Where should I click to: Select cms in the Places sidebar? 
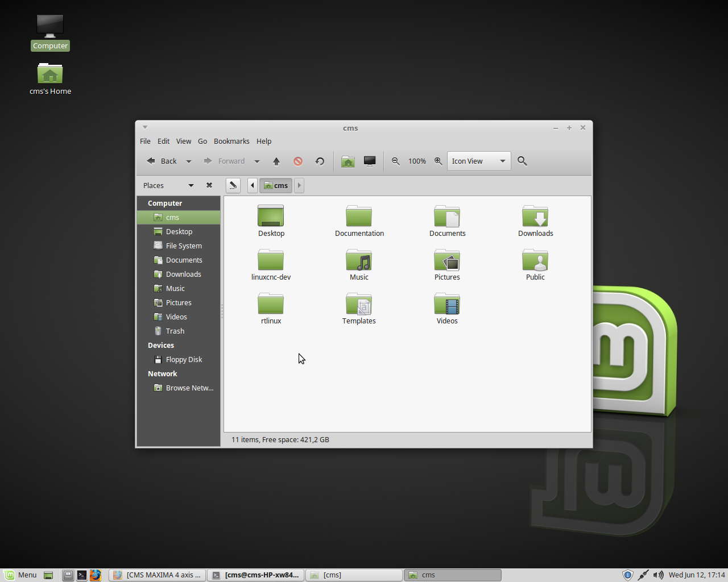click(x=179, y=218)
